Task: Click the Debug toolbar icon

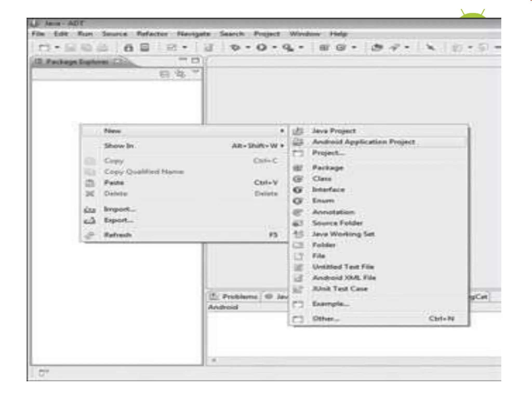Action: pyautogui.click(x=235, y=48)
